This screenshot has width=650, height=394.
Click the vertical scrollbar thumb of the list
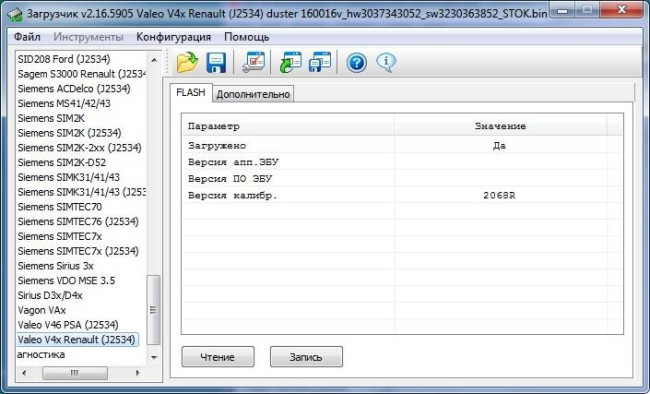(x=153, y=310)
